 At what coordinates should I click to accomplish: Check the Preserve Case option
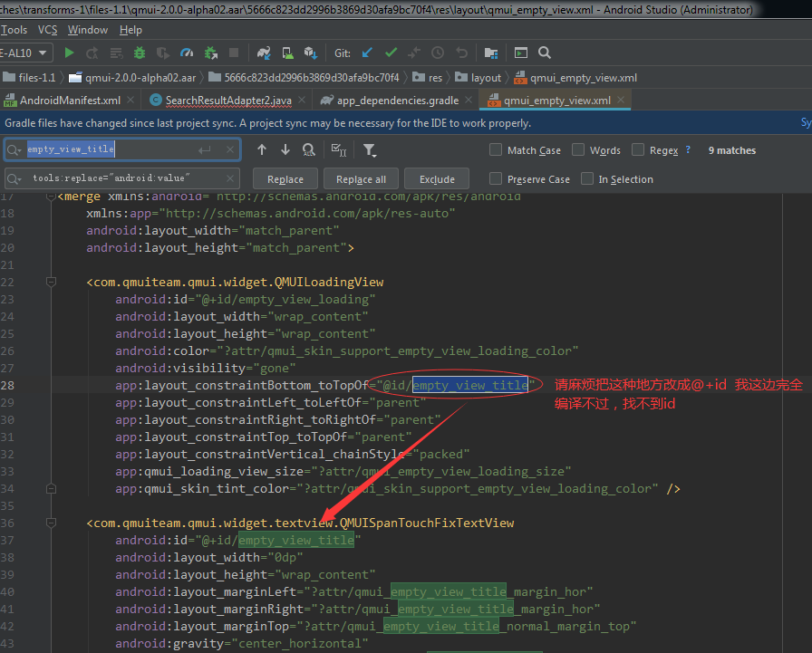[496, 179]
